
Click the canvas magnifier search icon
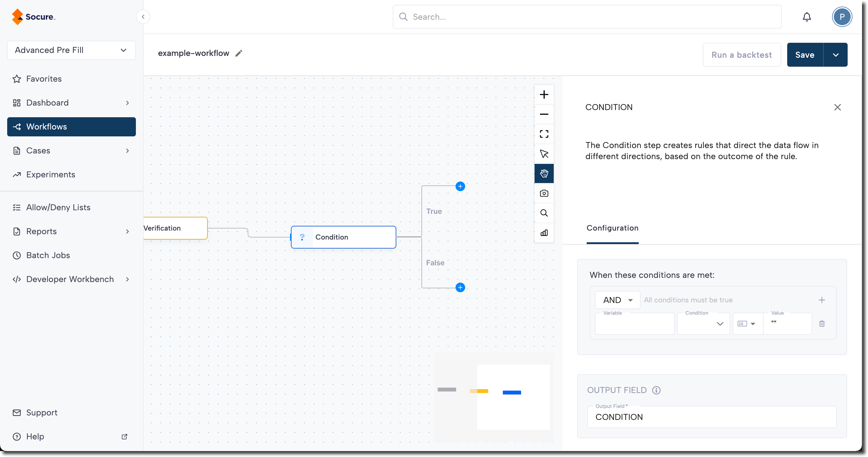(544, 213)
